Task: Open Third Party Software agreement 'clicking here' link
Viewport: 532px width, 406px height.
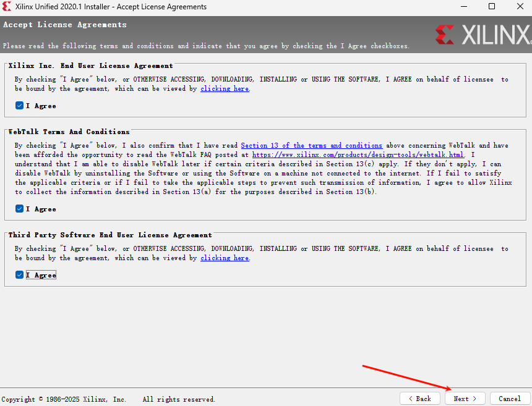Action: [x=224, y=258]
